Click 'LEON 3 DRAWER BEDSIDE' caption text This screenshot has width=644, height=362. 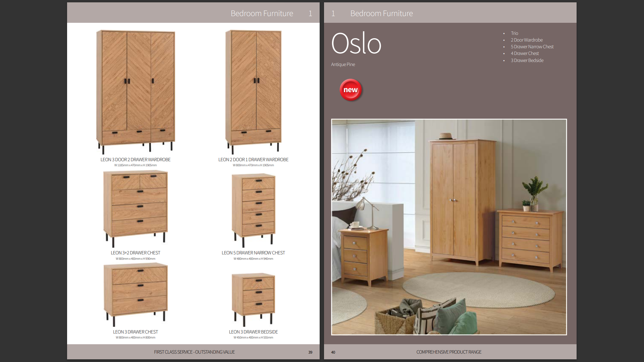click(x=253, y=332)
